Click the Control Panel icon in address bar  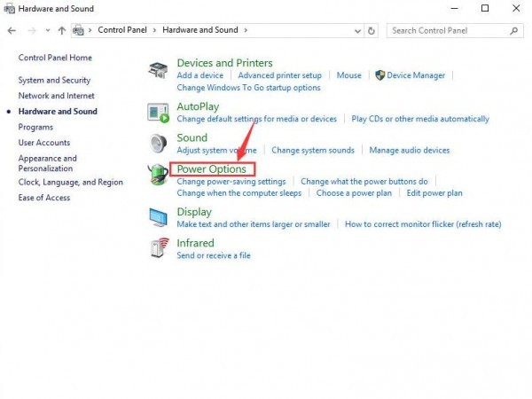(x=78, y=30)
